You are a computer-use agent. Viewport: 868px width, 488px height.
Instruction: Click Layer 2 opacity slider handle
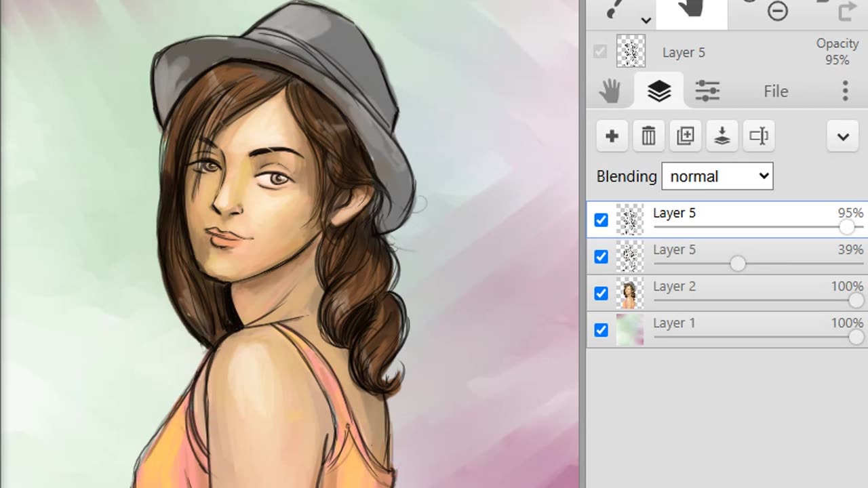click(x=856, y=300)
